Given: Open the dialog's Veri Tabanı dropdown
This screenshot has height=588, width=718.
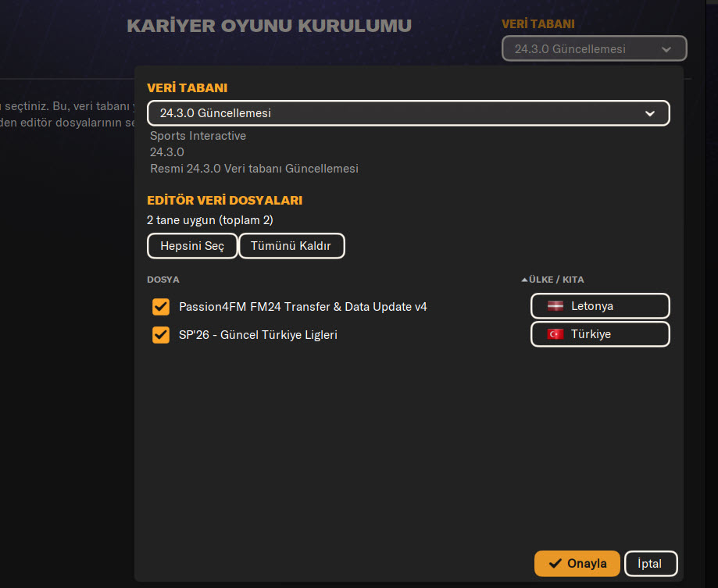Looking at the screenshot, I should point(407,113).
